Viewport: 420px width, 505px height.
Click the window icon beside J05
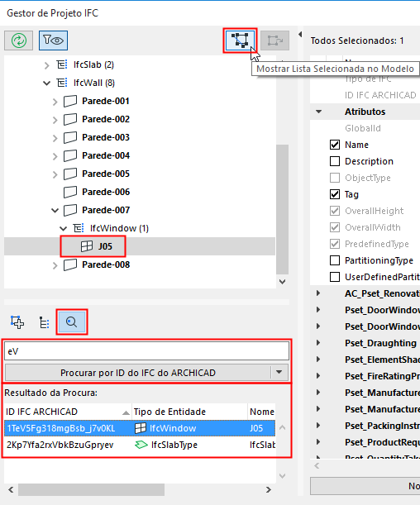coord(87,246)
